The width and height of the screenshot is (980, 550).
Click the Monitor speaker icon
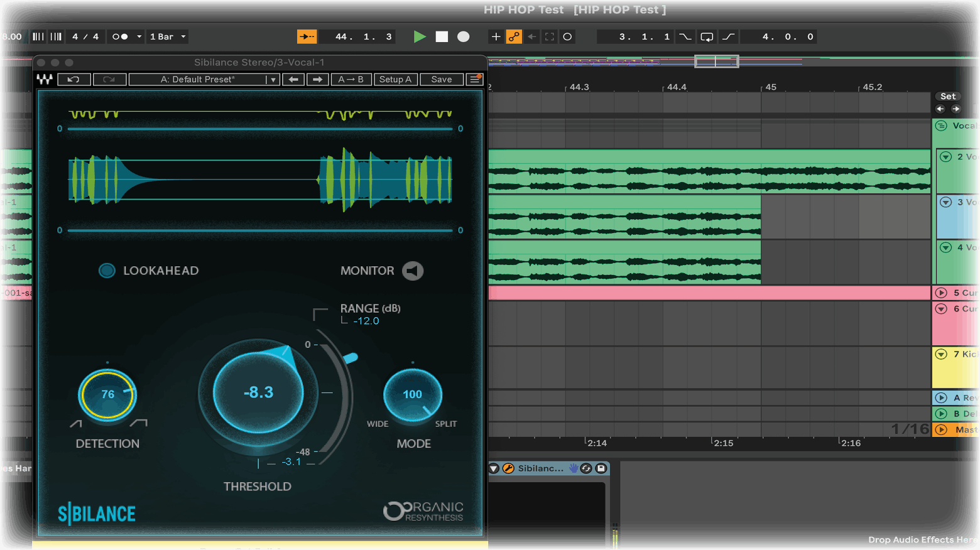(x=413, y=271)
